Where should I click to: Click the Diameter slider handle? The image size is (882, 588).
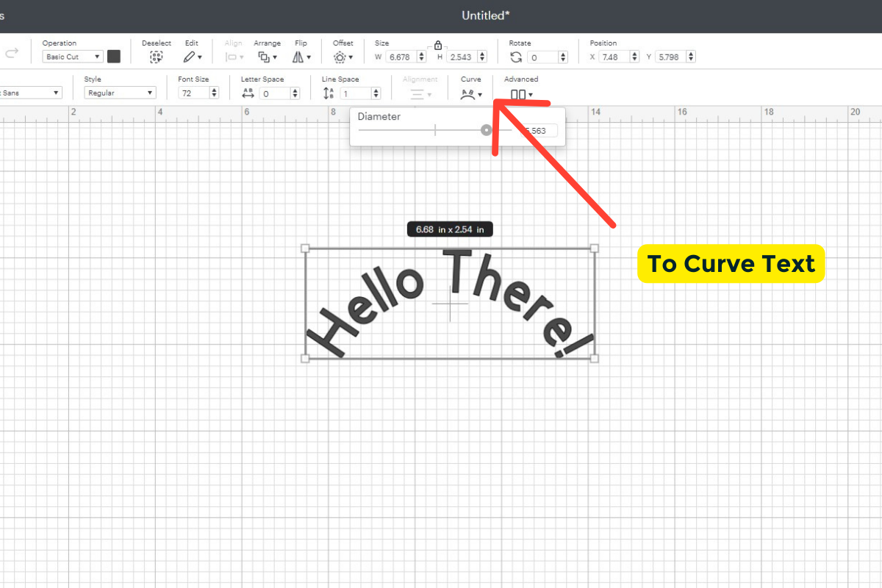tap(486, 130)
